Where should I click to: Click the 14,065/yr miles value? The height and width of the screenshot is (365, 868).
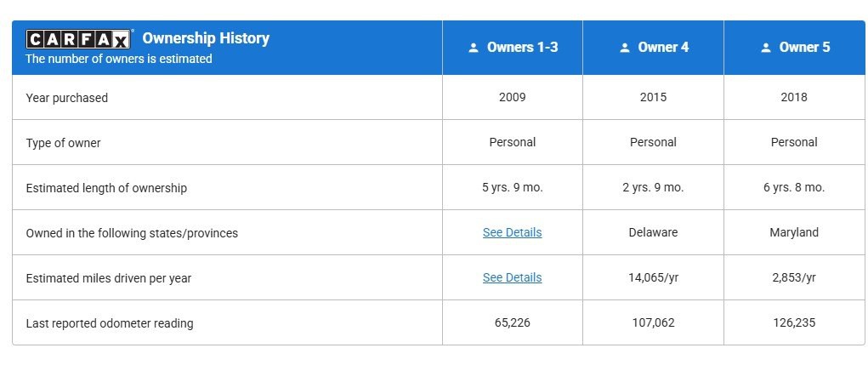[653, 277]
